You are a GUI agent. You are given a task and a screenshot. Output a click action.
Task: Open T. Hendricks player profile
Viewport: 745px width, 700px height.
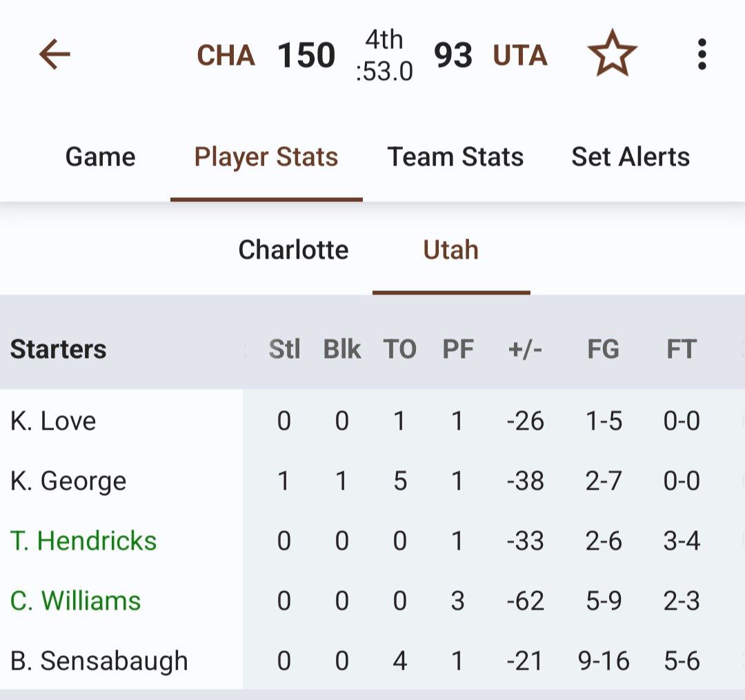(83, 541)
